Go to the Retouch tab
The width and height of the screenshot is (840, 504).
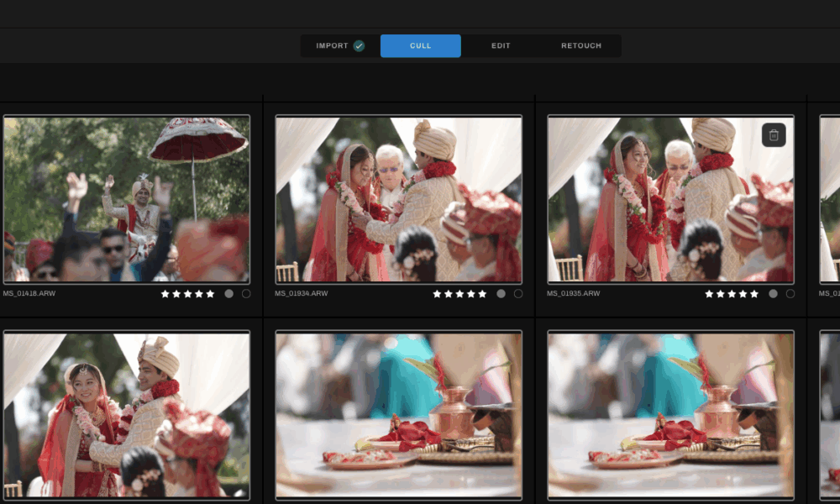(x=581, y=46)
